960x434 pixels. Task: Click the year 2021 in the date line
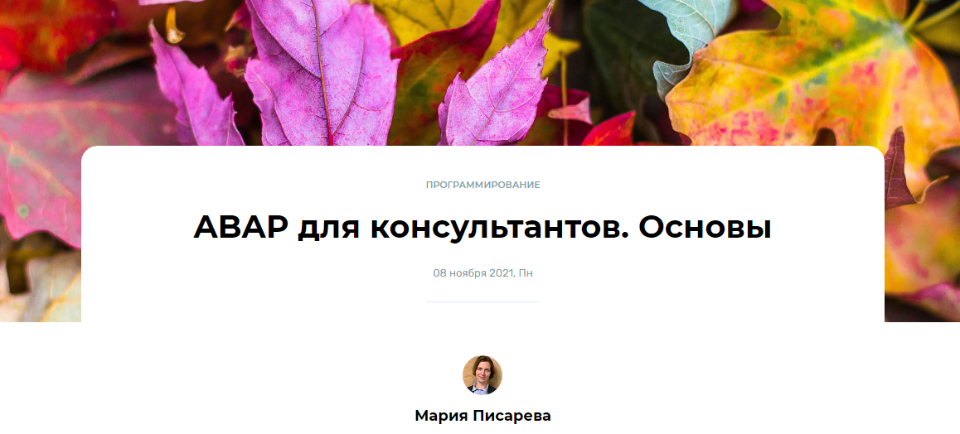501,273
